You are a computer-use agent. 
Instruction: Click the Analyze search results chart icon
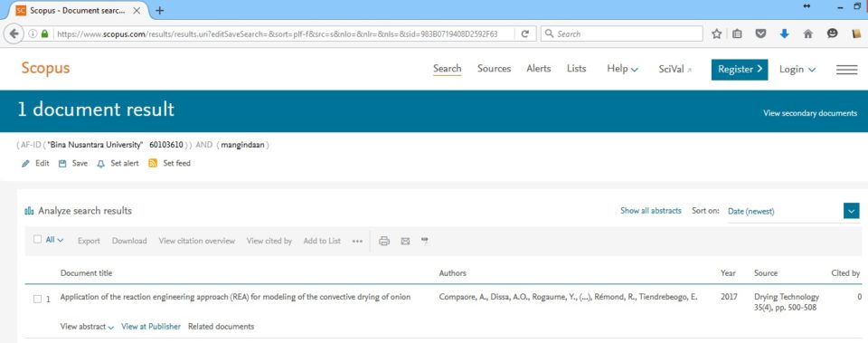coord(29,211)
